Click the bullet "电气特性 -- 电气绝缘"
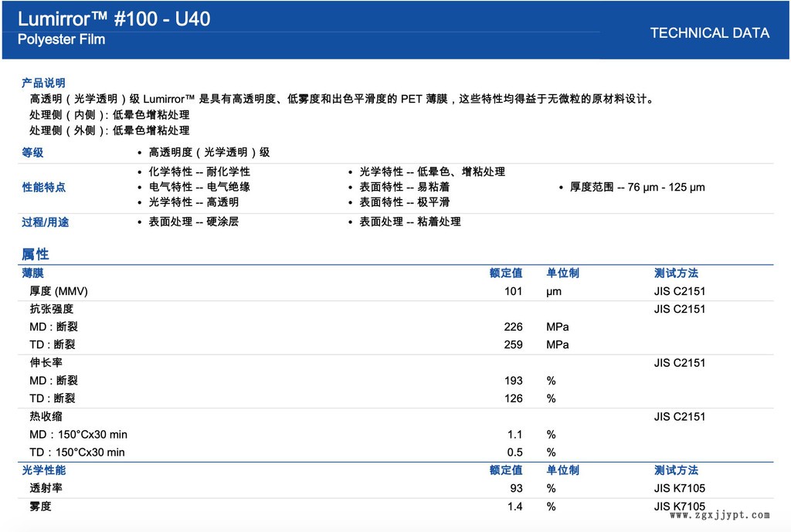Screen dimensions: 791x532 199,187
